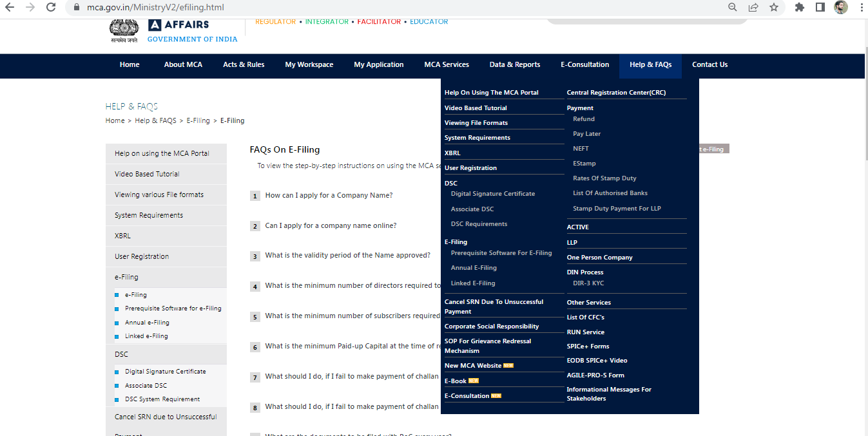Open the zoom magnifier icon in address bar
Viewport: 868px width, 436px height.
pyautogui.click(x=733, y=8)
